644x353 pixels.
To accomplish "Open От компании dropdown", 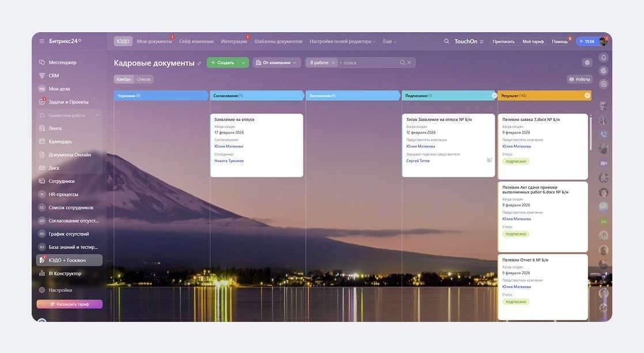I will click(276, 62).
